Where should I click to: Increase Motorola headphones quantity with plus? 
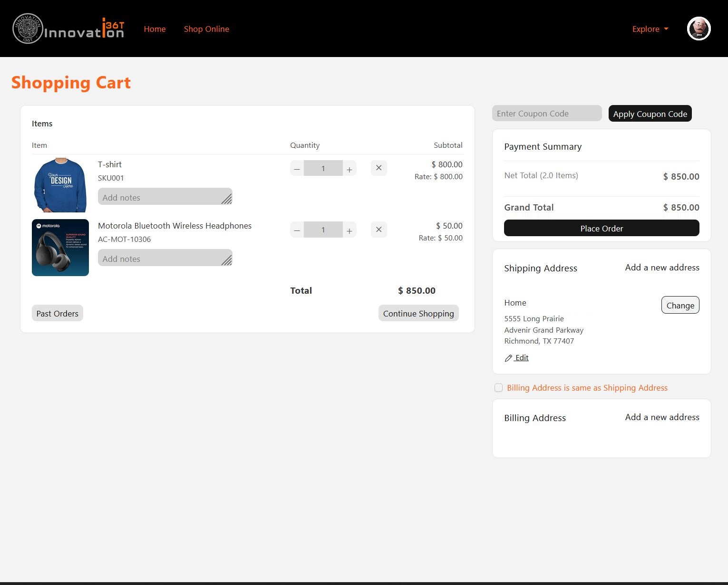(349, 230)
